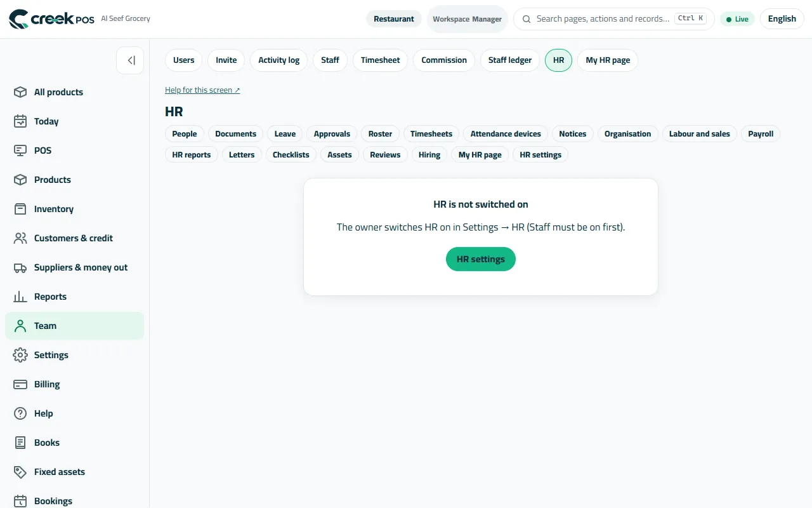Viewport: 812px width, 508px height.
Task: Collapse the sidebar with the arrow icon
Action: tap(130, 60)
